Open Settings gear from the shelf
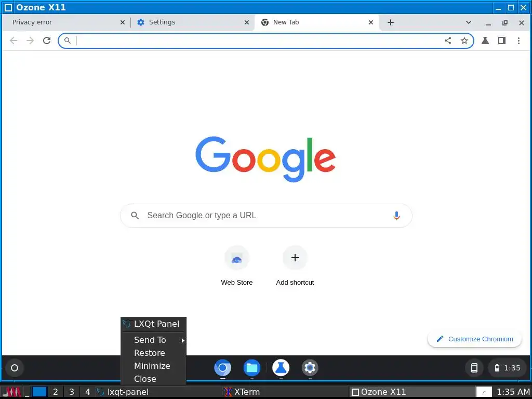This screenshot has height=399, width=532. pyautogui.click(x=310, y=368)
